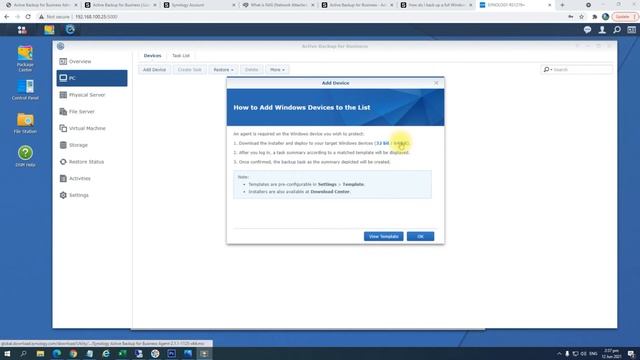Screen dimensions: 640x360
Task: Open Google Chrome from the taskbar
Action: 73,354
